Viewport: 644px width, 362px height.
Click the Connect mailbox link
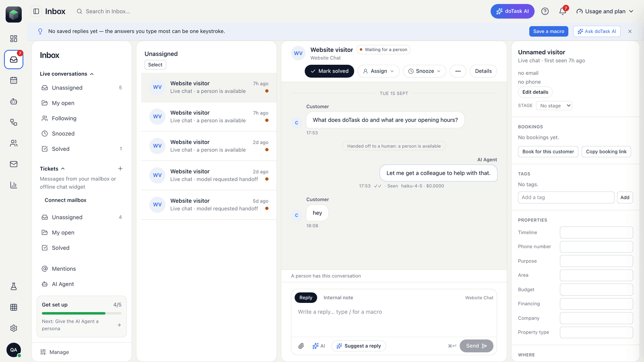[66, 200]
